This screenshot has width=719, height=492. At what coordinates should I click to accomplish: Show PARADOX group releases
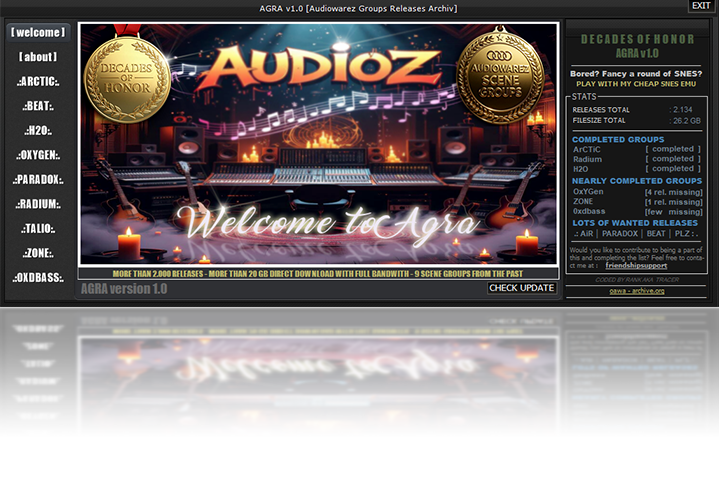(38, 180)
